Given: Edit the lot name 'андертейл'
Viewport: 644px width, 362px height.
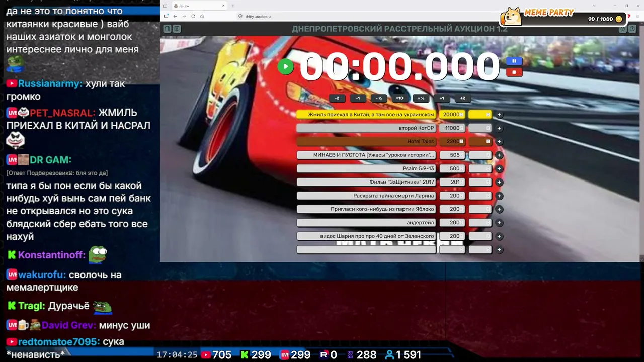Looking at the screenshot, I should tap(366, 223).
